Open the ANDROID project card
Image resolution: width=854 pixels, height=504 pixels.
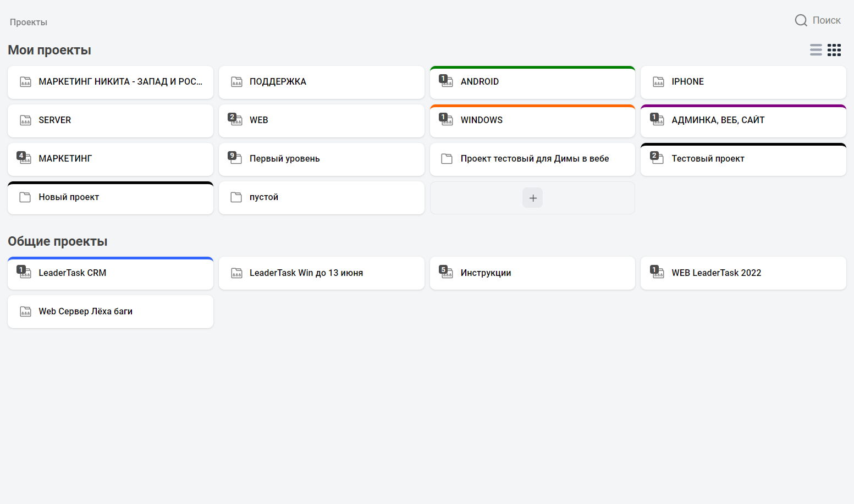coord(532,82)
